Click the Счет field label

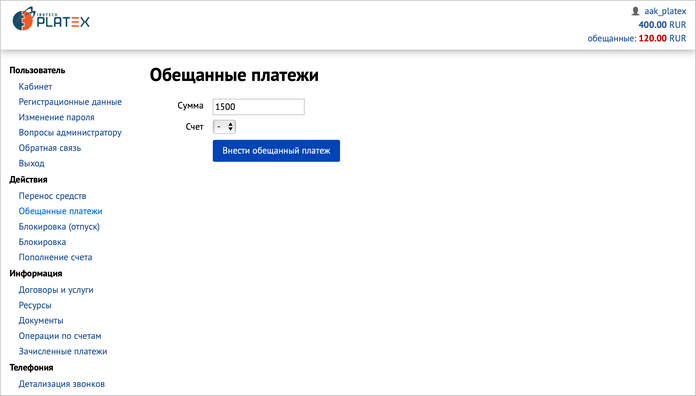194,127
